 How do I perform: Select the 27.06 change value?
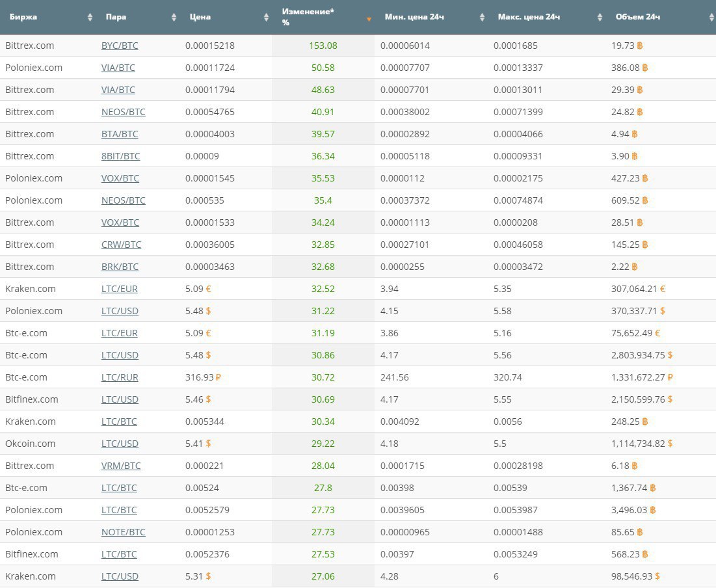pyautogui.click(x=323, y=576)
